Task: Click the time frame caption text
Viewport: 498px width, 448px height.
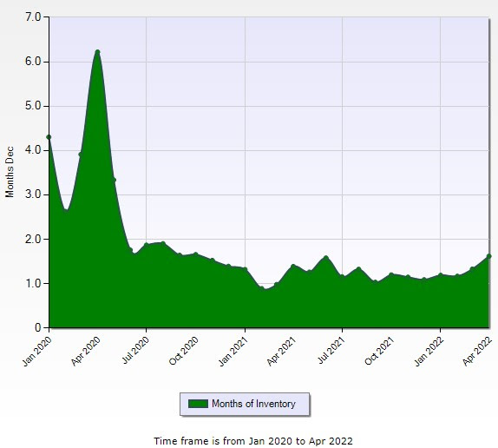Action: [253, 441]
